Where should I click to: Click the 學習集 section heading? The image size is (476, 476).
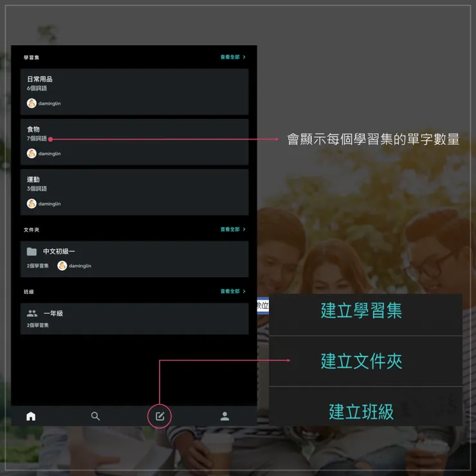32,57
